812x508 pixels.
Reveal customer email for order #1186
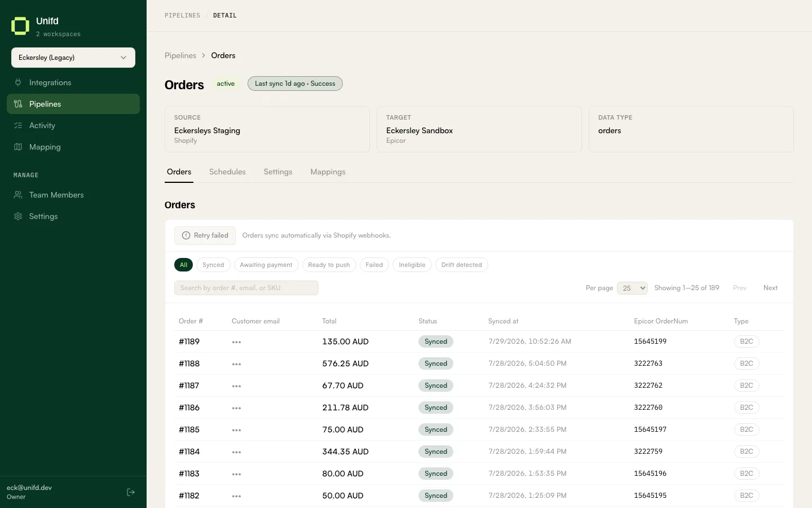point(236,408)
